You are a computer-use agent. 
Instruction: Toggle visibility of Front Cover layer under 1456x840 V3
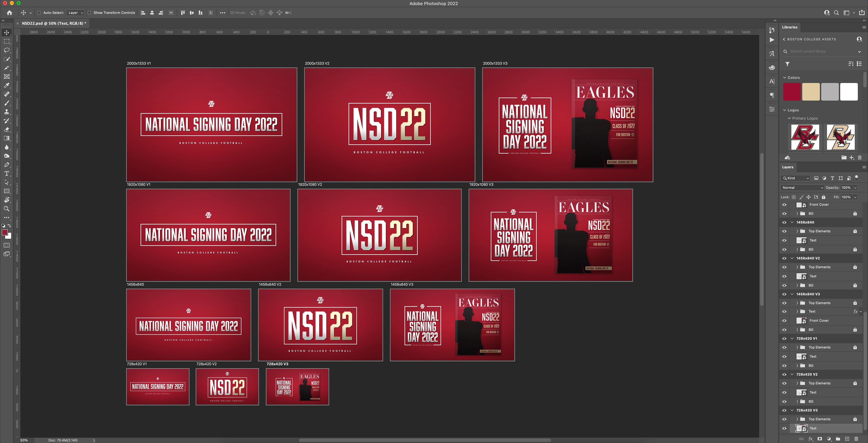point(784,321)
